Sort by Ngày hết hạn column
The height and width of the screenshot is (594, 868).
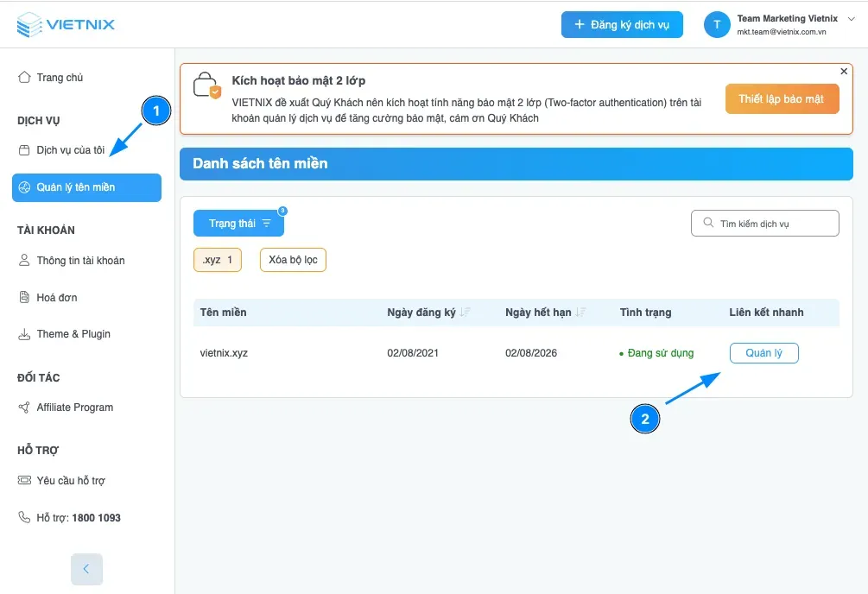[580, 313]
